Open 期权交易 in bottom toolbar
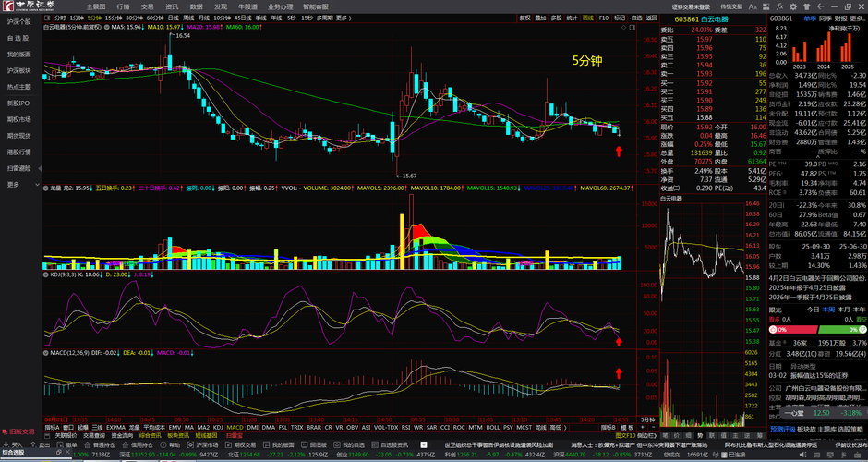Viewport: 868px width, 462px height. pyautogui.click(x=240, y=444)
